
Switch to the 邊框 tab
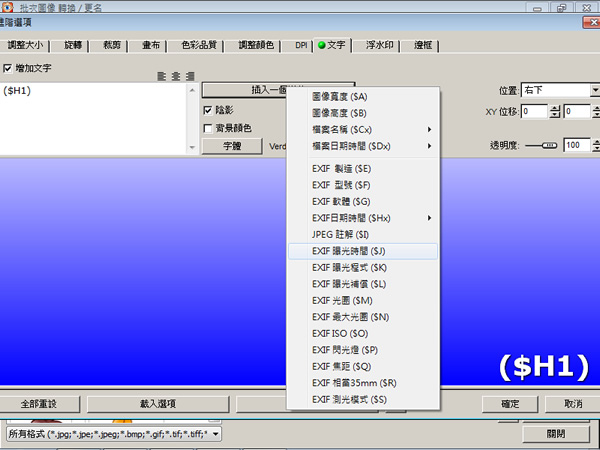tap(422, 45)
